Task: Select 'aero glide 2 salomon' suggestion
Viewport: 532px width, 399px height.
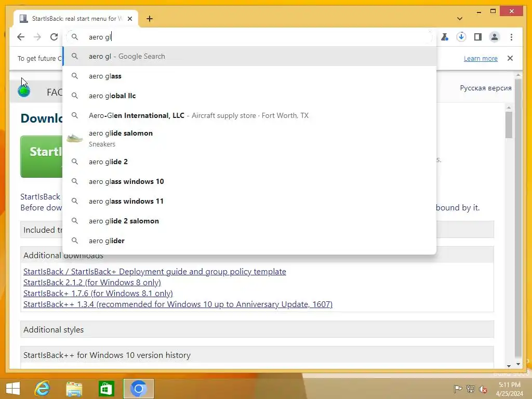Action: 249,221
